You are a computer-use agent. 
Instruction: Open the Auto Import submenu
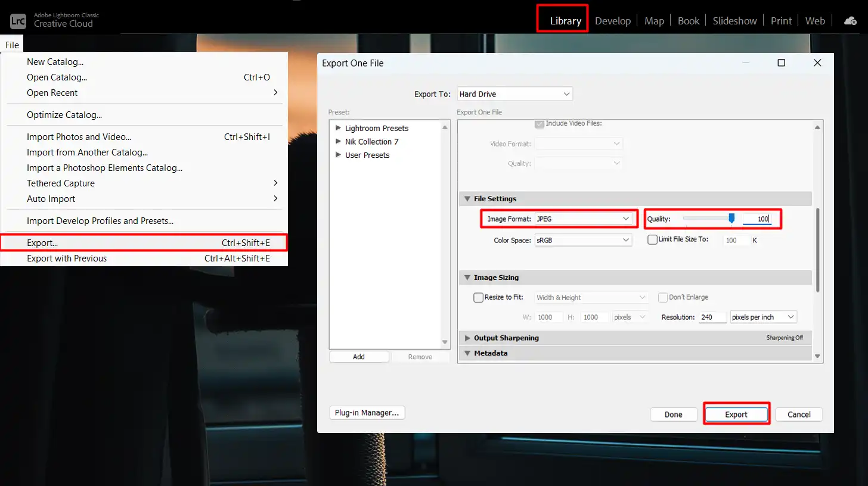click(x=144, y=199)
